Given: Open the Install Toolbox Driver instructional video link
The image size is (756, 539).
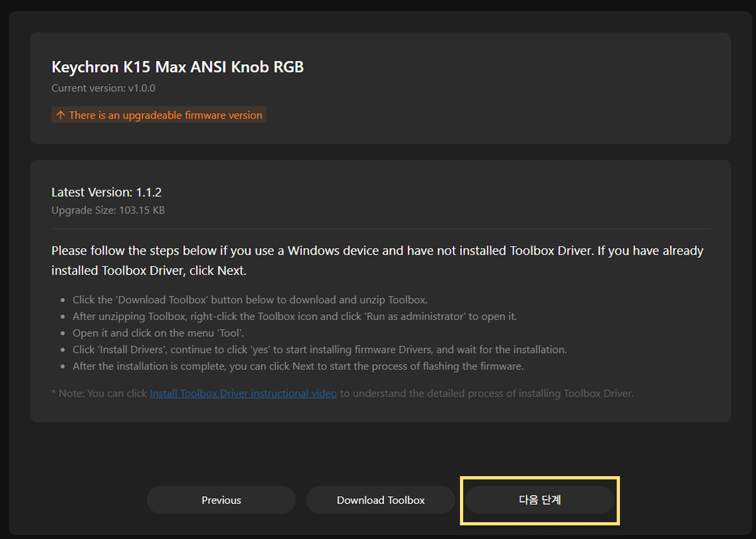Looking at the screenshot, I should click(243, 393).
